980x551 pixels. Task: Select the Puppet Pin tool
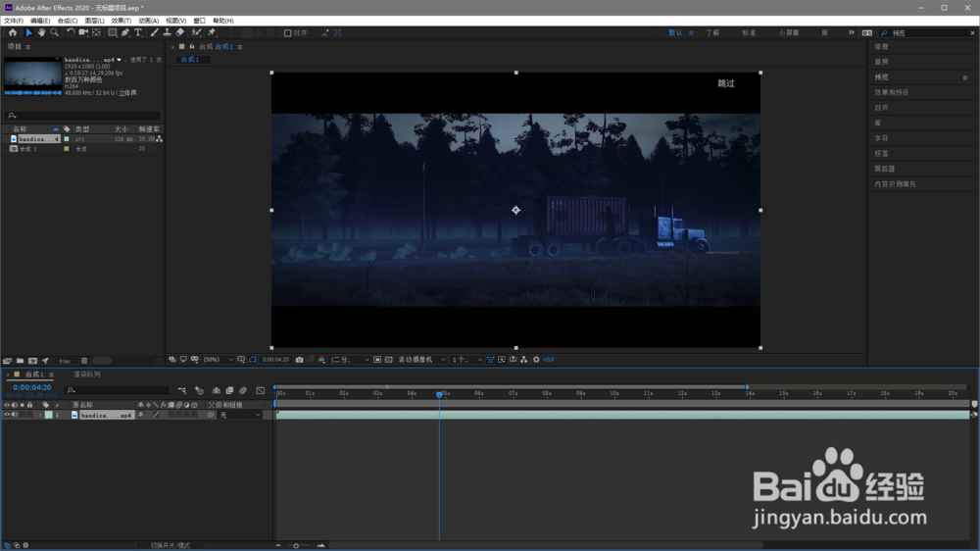click(212, 32)
